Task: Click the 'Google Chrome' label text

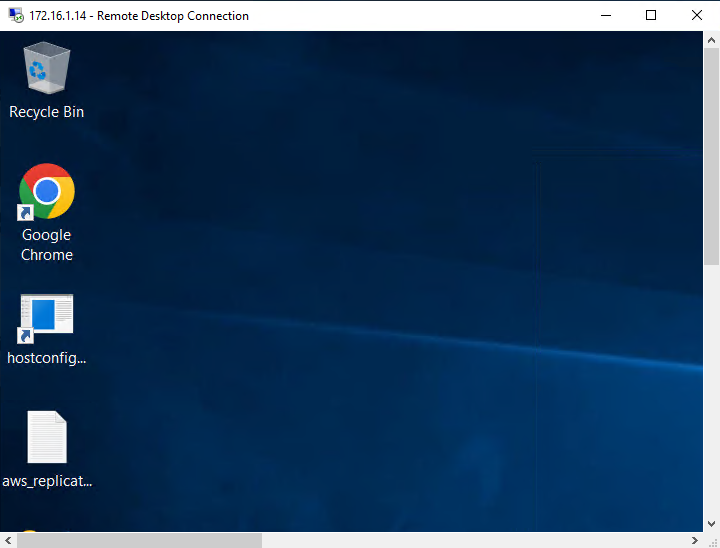Action: point(47,245)
